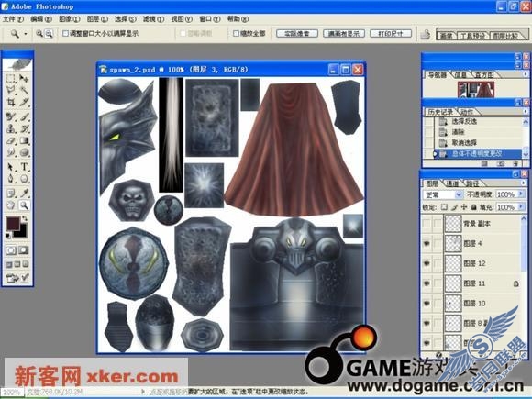The height and width of the screenshot is (399, 532).
Task: Click the 满画布显示 button
Action: click(x=344, y=33)
